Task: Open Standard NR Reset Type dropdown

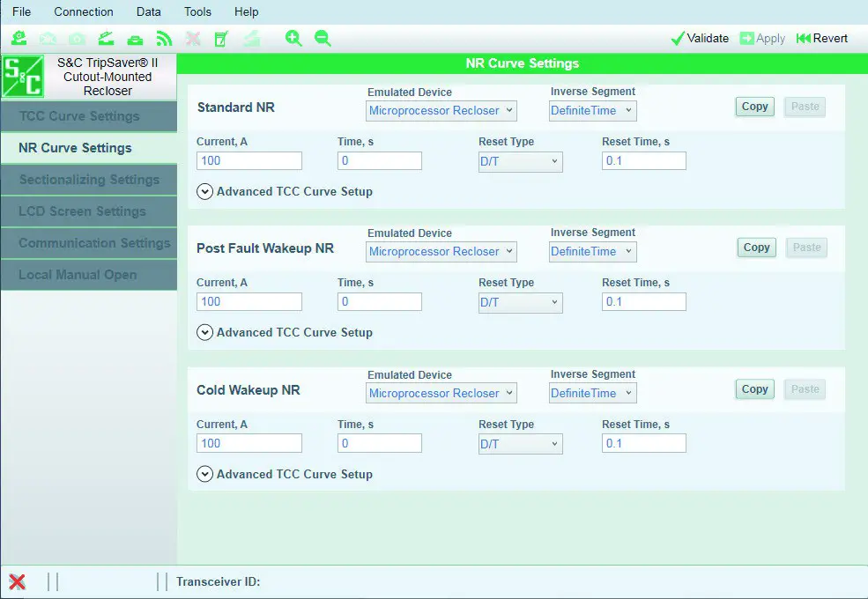Action: 520,162
